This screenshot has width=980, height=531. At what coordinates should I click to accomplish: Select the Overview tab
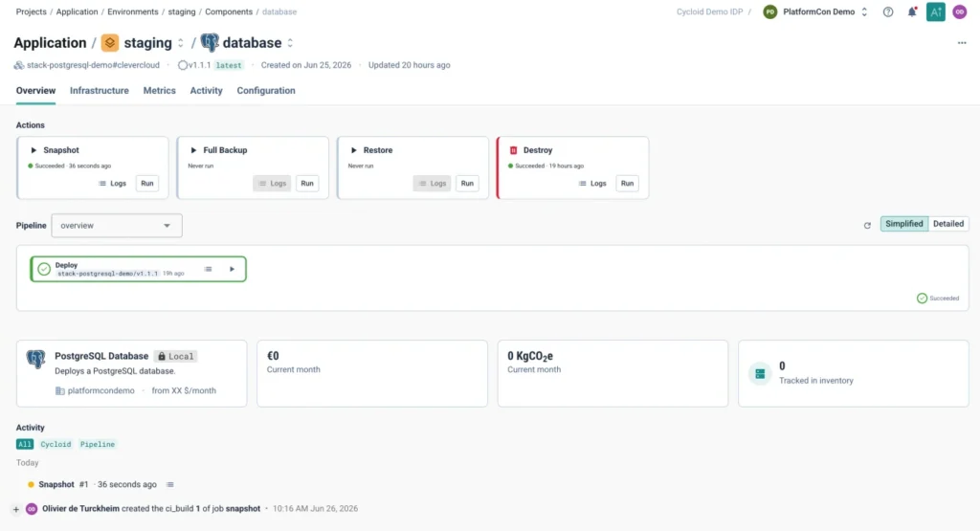(35, 91)
